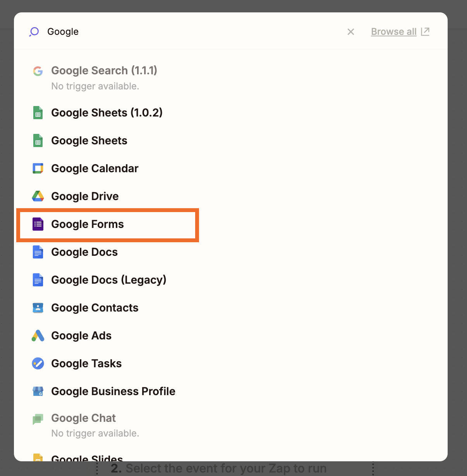Click the Google Calendar icon

click(x=38, y=168)
